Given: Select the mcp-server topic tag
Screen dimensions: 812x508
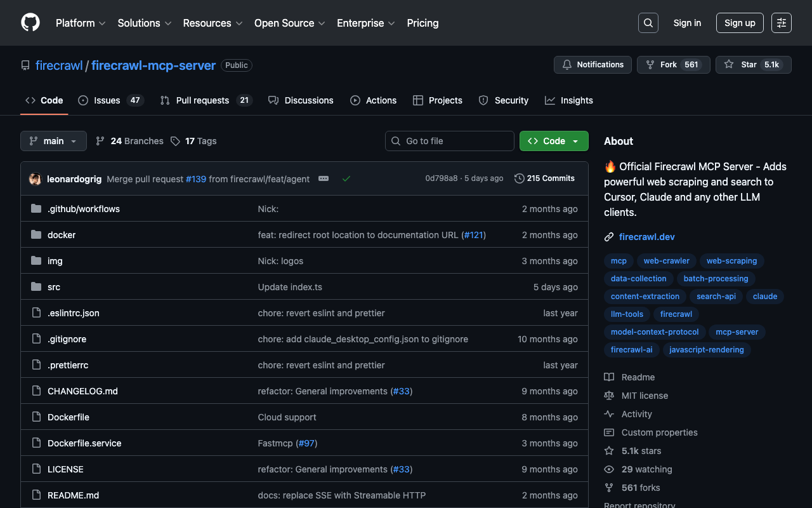Looking at the screenshot, I should pos(737,332).
